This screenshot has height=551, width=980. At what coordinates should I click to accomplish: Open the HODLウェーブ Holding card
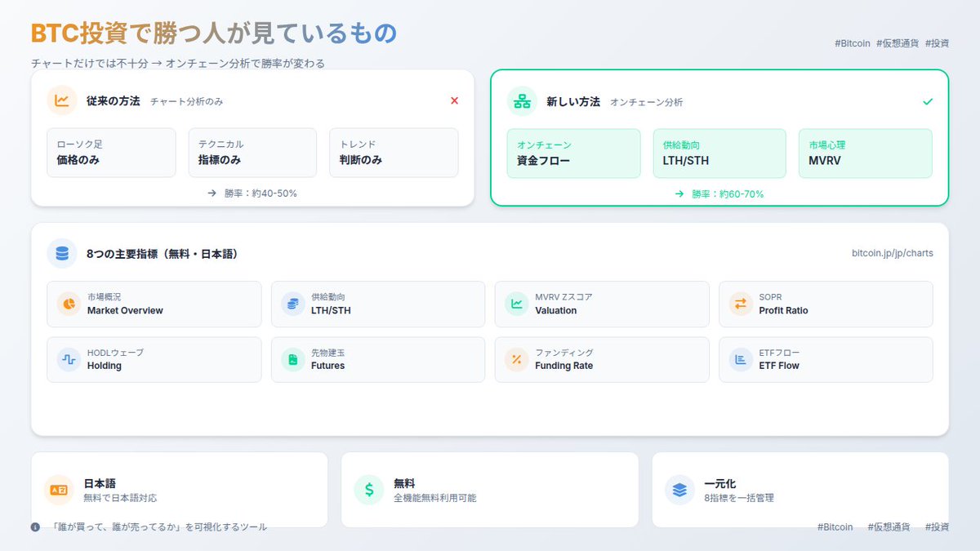point(154,359)
